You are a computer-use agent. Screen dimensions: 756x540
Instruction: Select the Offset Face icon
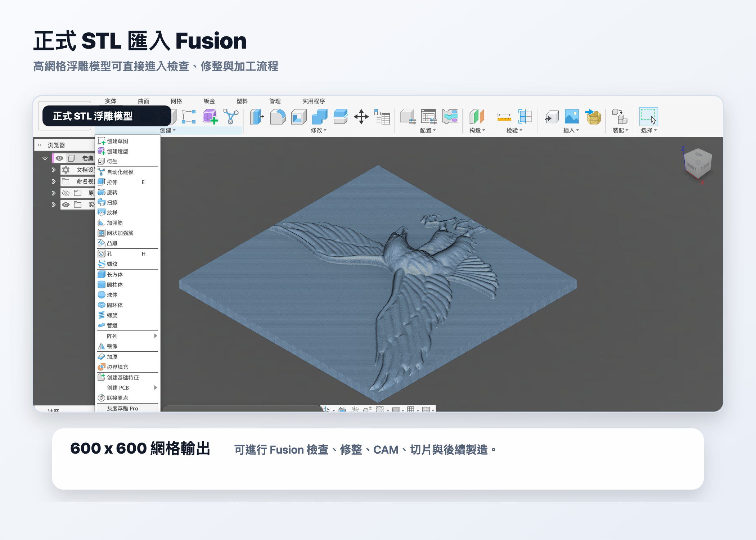click(x=340, y=117)
